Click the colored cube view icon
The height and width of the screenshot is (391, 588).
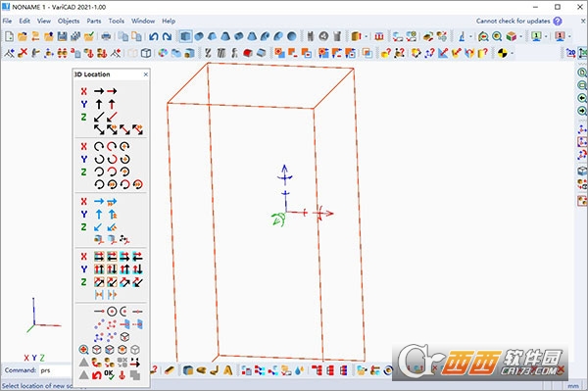tap(512, 36)
